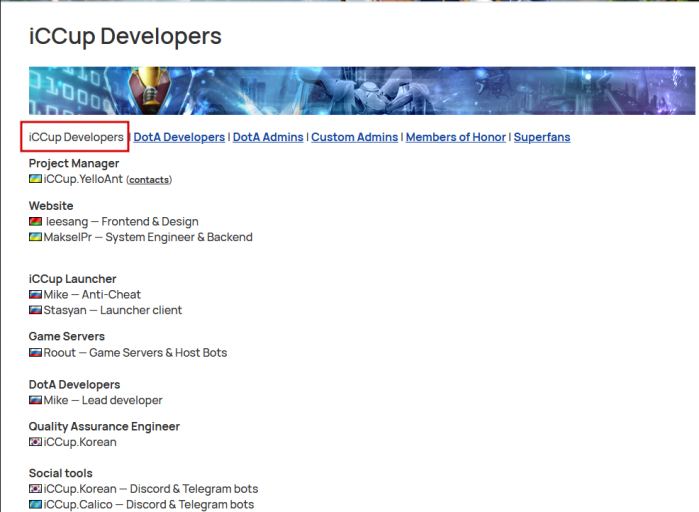
Task: Click the bold DotA Developers section heading
Action: [74, 385]
